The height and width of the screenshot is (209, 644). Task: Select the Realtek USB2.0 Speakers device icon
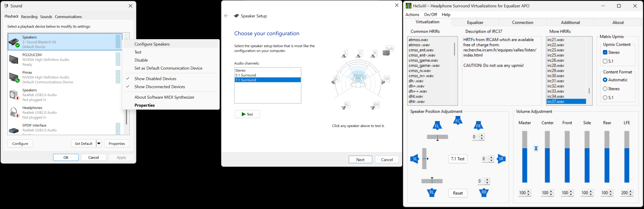[14, 95]
